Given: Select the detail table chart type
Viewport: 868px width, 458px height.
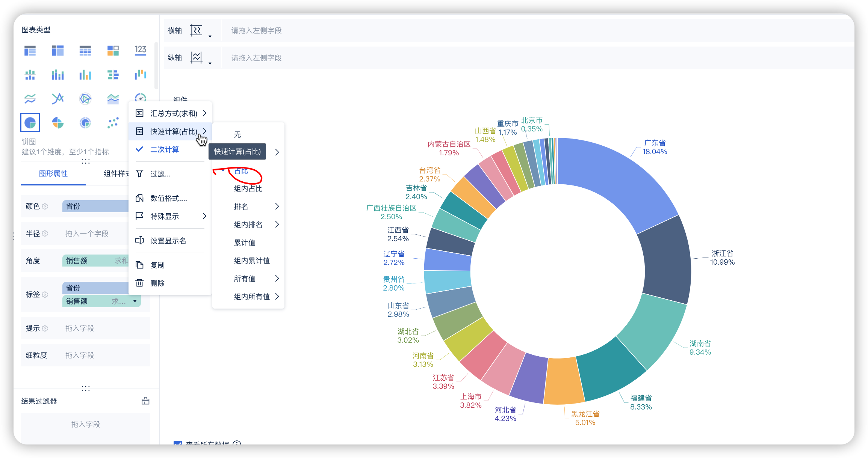Looking at the screenshot, I should [x=30, y=50].
